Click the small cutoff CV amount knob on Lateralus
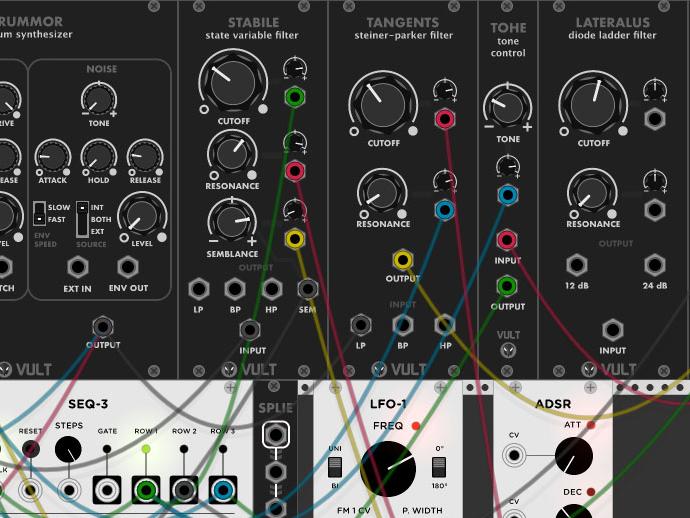The height and width of the screenshot is (518, 690). tap(655, 91)
